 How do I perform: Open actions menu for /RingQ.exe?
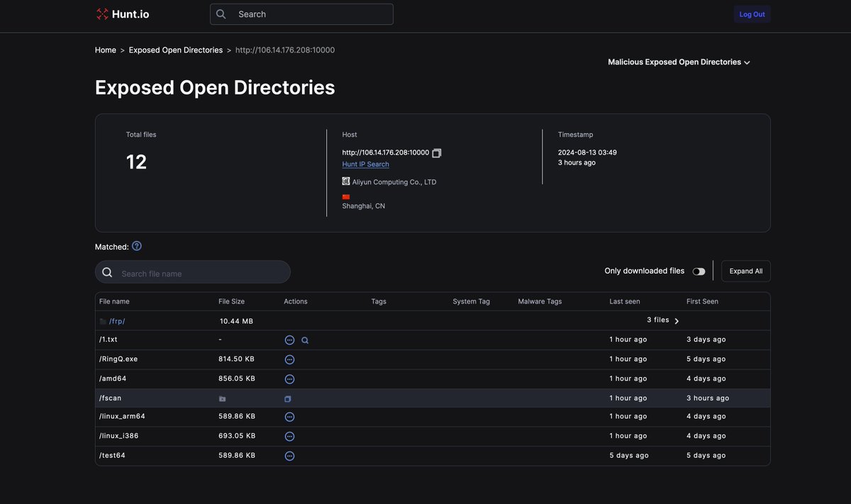click(289, 359)
